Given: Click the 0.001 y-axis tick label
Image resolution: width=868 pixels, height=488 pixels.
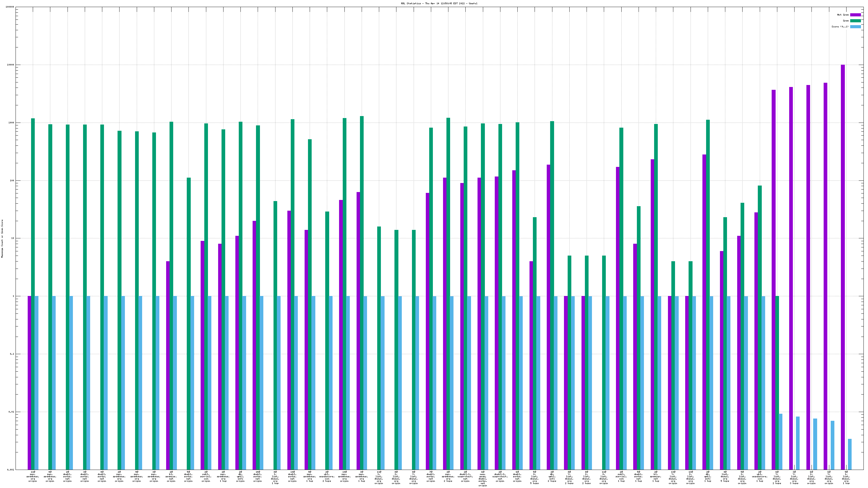Looking at the screenshot, I should [x=10, y=469].
